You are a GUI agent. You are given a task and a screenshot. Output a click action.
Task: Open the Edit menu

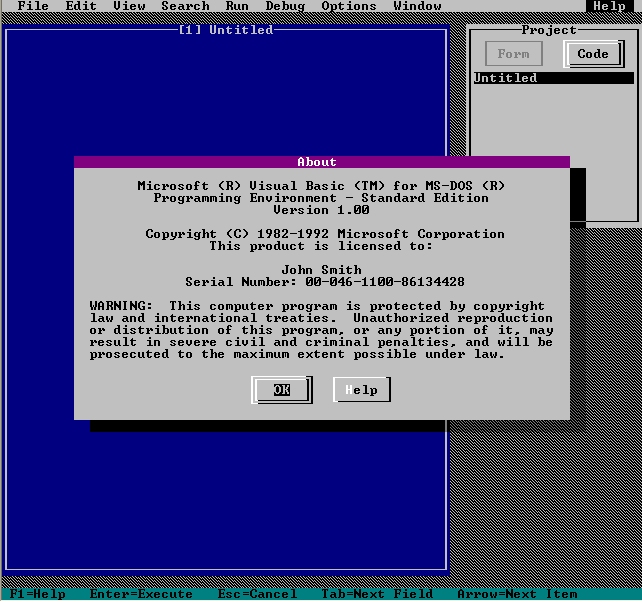click(81, 6)
